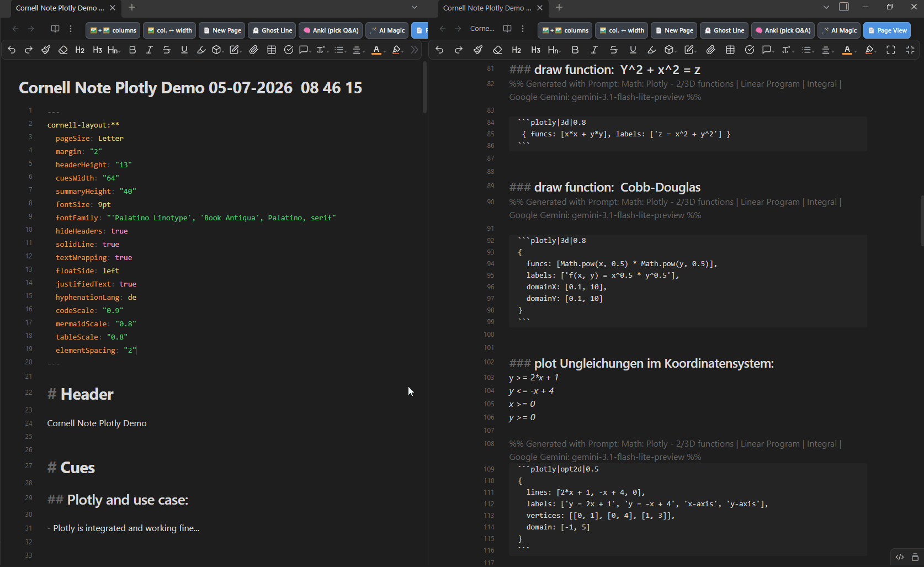
Task: Click the left pane vertical scrollbar
Action: pos(424,87)
